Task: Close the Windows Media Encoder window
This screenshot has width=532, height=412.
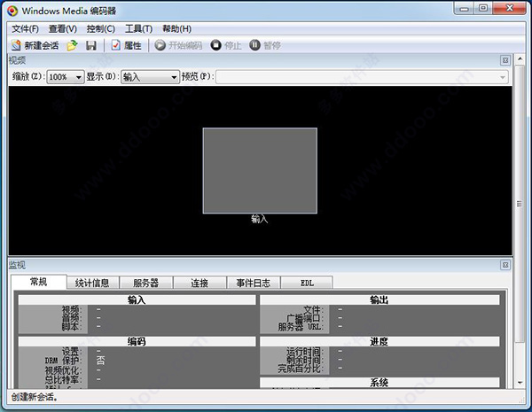Action: (x=509, y=9)
